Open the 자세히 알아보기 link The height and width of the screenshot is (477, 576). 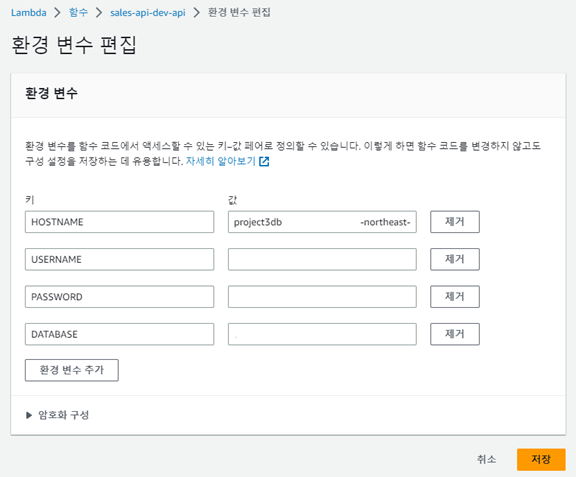(x=220, y=161)
